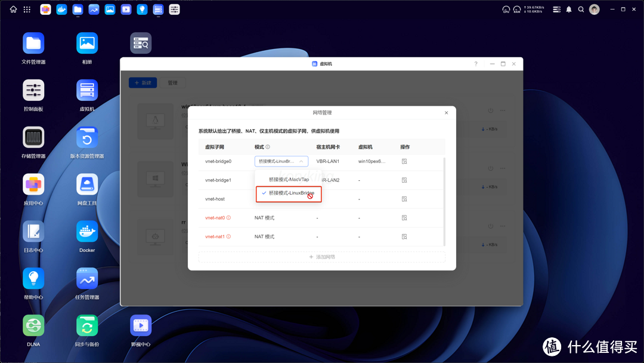
Task: Switch to the 管理 tab in the VM window
Action: pyautogui.click(x=172, y=82)
